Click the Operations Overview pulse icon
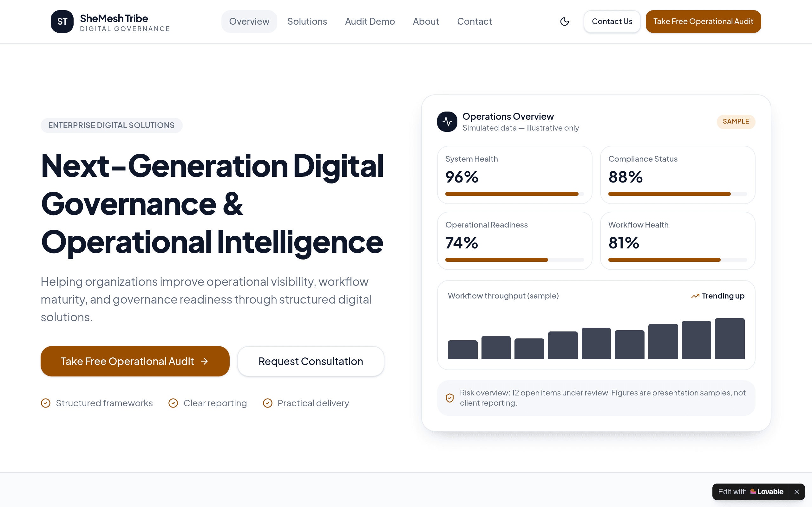 (x=447, y=121)
